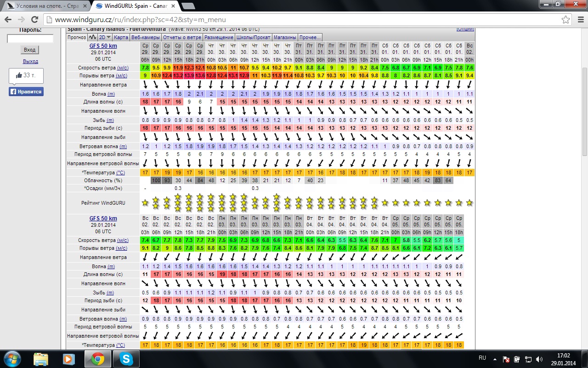Select the Прогноз tab
The height and width of the screenshot is (368, 588).
coord(77,37)
